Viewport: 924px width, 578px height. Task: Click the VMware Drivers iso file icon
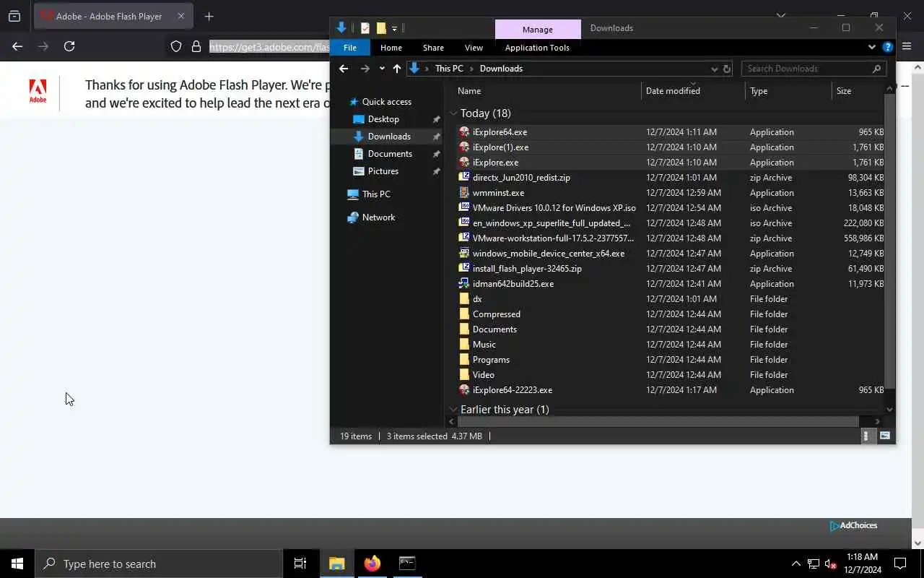click(464, 208)
